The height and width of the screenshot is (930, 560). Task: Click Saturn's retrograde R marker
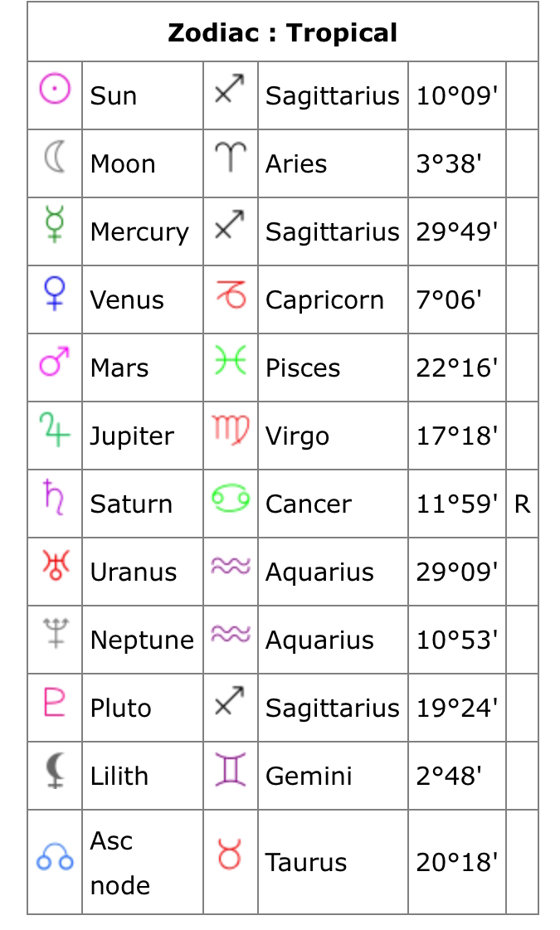[522, 504]
